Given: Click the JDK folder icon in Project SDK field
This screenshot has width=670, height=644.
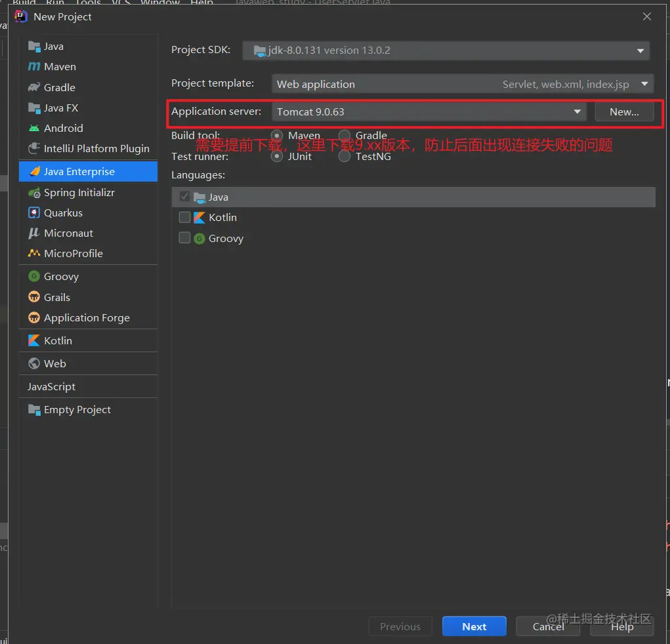Looking at the screenshot, I should pyautogui.click(x=260, y=50).
